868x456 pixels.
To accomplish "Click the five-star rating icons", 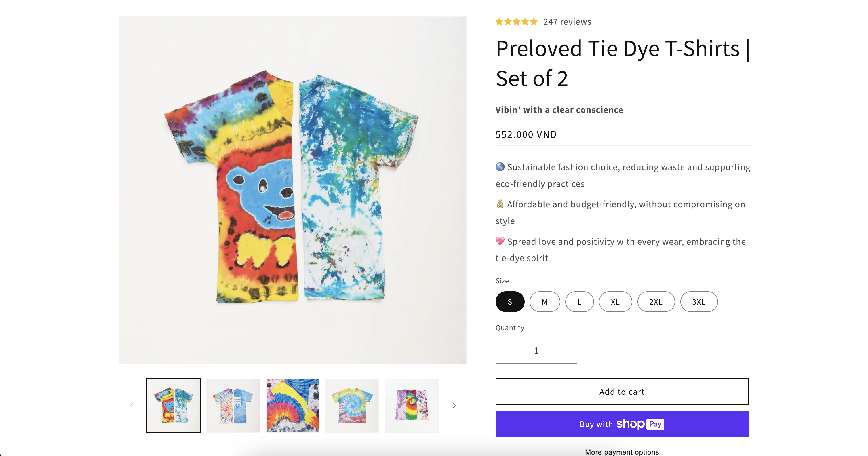I will tap(516, 22).
